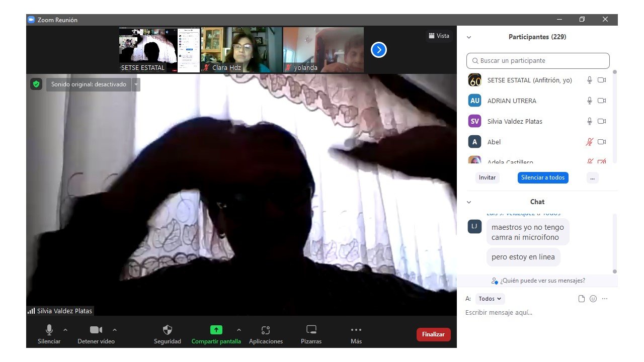Click message 'maestros yo no tengo camra'
Image resolution: width=644 pixels, height=362 pixels.
click(x=528, y=232)
